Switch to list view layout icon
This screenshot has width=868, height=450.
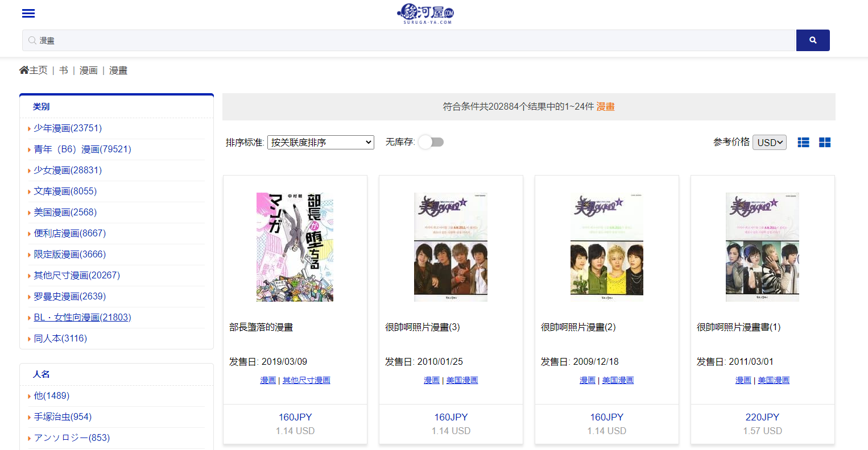(x=803, y=143)
